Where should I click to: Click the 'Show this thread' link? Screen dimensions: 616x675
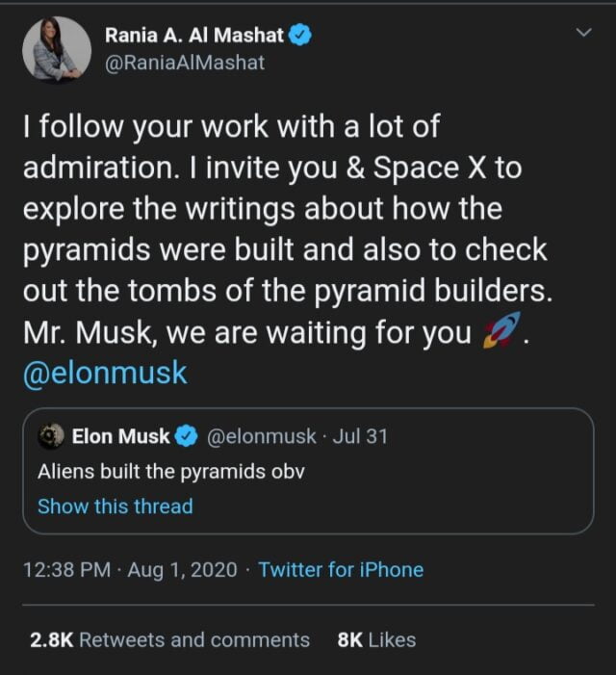(x=115, y=506)
